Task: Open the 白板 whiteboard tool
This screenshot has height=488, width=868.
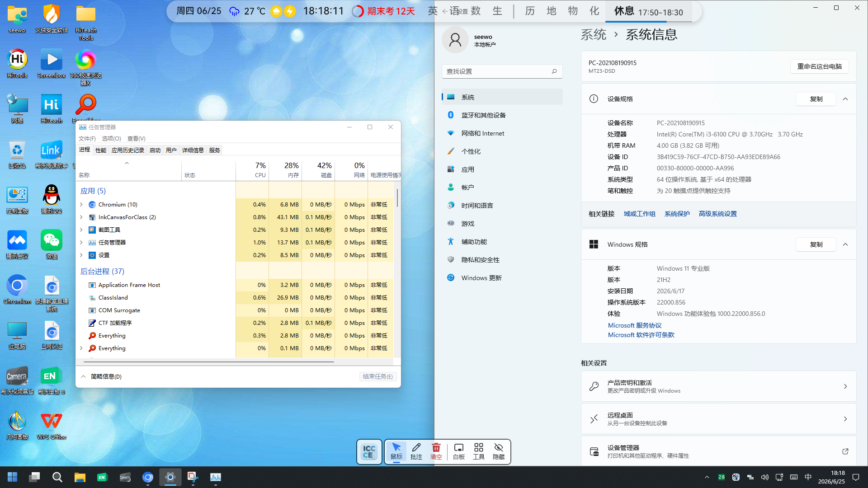Action: coord(459,451)
